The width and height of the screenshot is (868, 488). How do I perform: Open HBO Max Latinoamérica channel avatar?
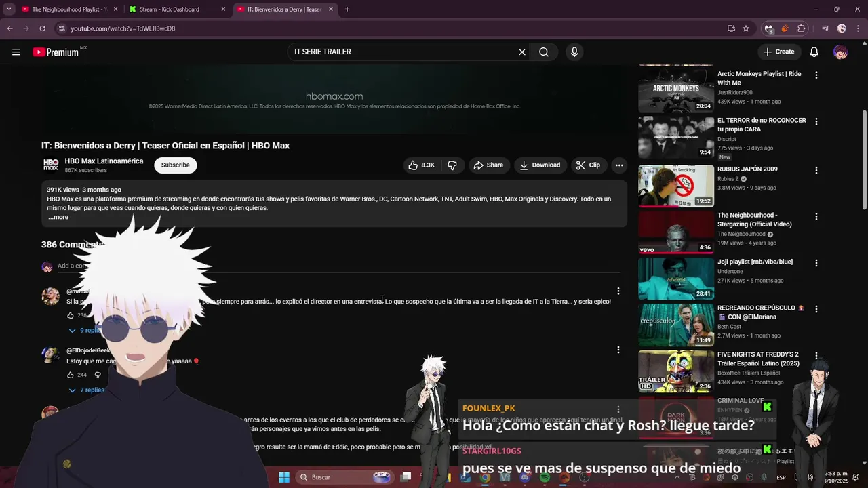tap(51, 165)
